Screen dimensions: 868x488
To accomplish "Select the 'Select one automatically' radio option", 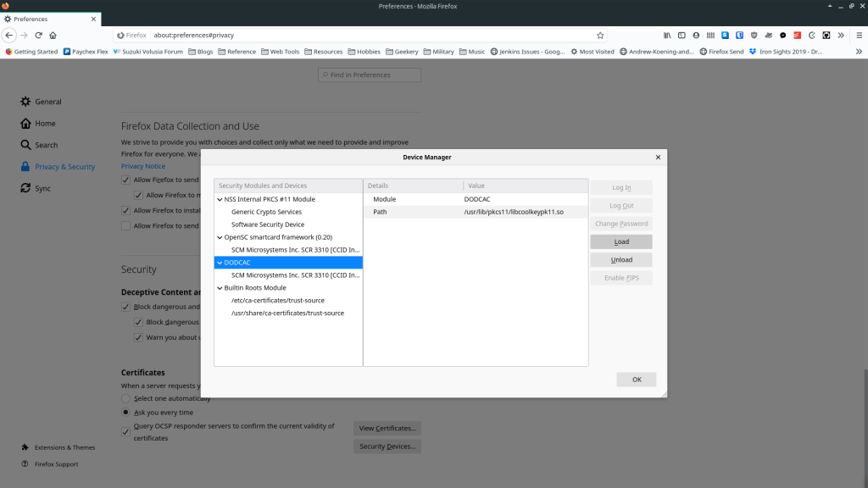I will click(x=126, y=398).
